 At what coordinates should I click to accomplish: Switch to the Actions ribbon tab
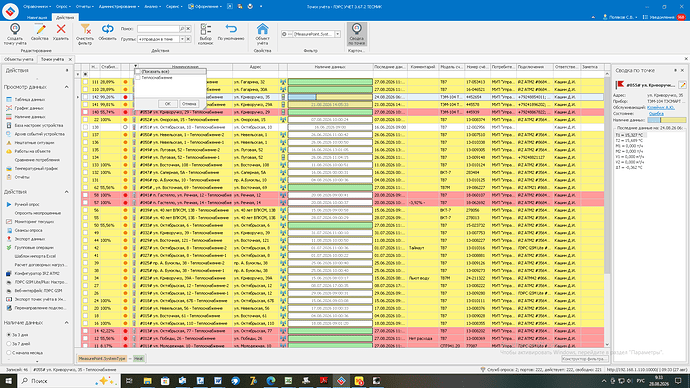point(65,17)
